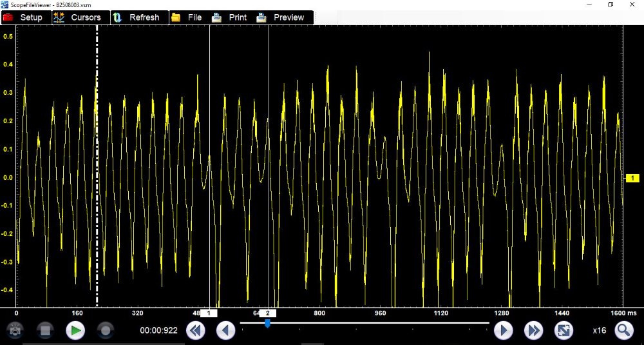Image resolution: width=644 pixels, height=345 pixels.
Task: Click the Print button
Action: [x=230, y=17]
